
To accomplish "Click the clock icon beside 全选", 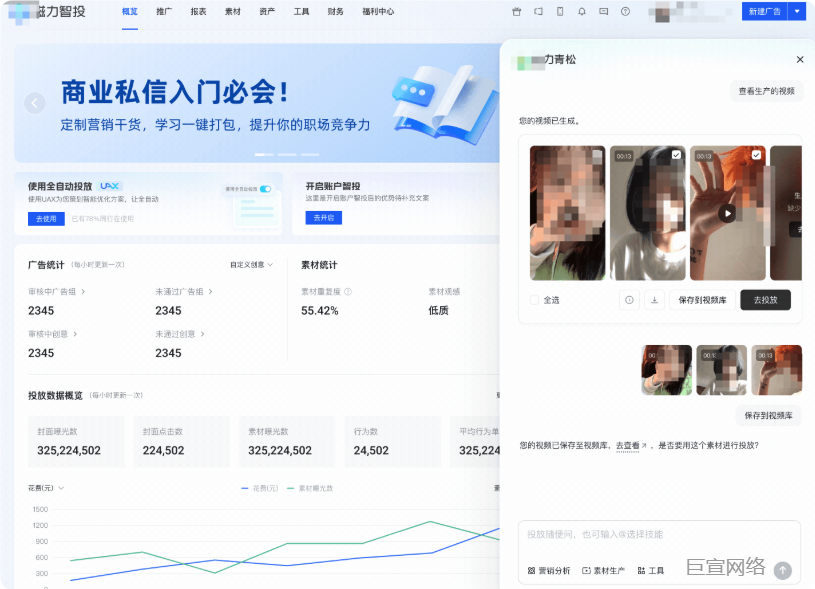I will point(629,300).
